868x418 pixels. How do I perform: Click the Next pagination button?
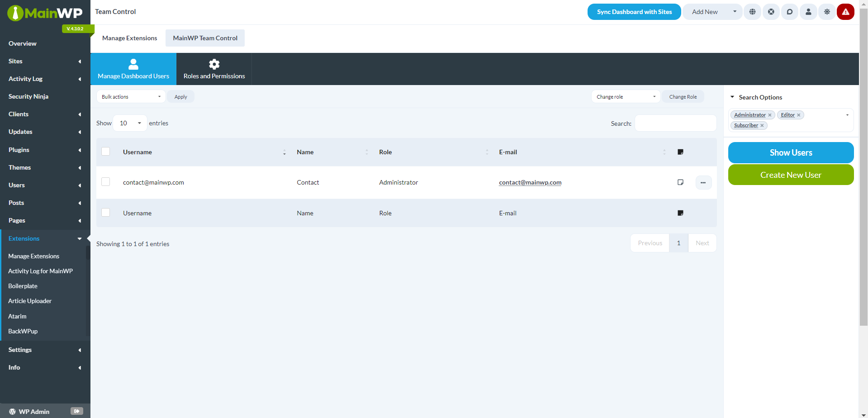click(x=702, y=243)
